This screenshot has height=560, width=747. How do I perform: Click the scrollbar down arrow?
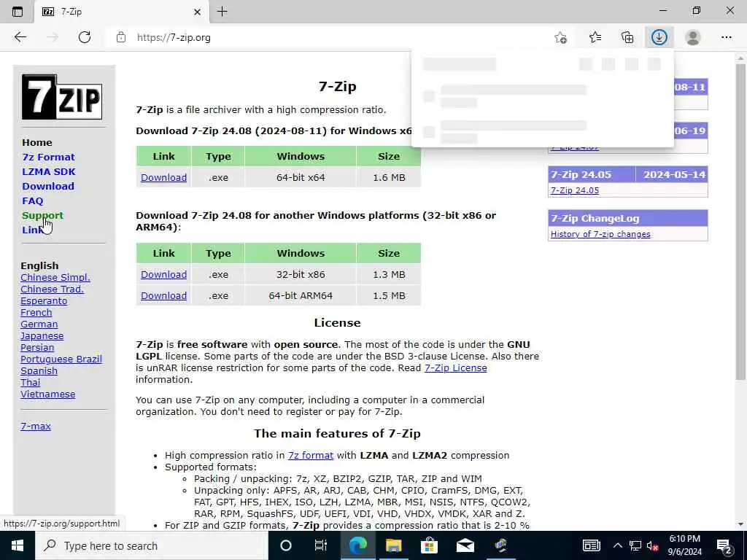point(740,524)
